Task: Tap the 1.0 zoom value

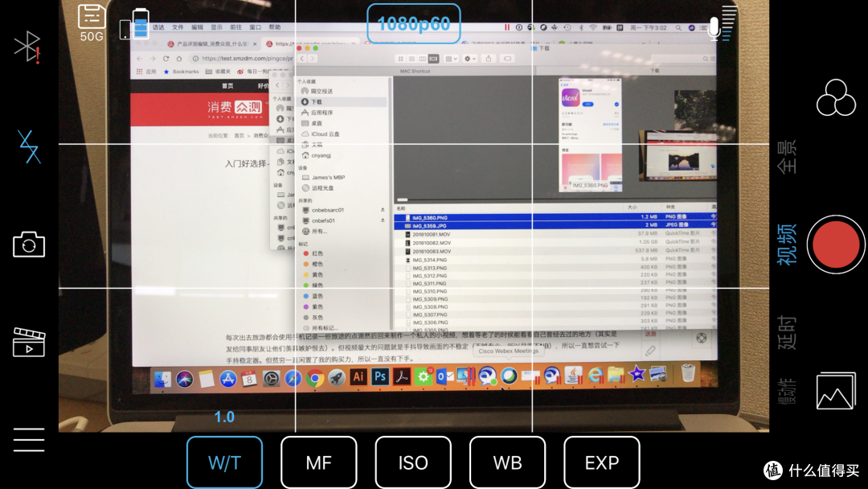Action: 224,417
